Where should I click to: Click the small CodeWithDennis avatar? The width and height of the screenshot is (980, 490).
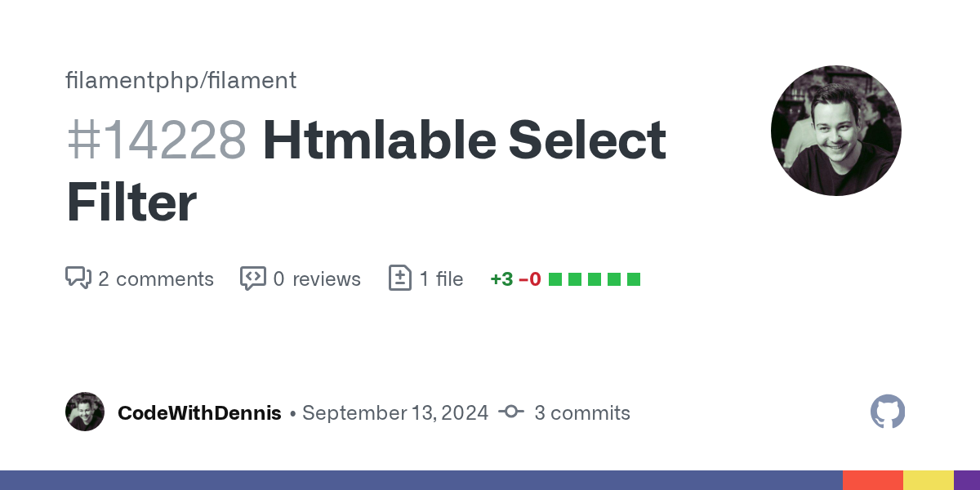tap(85, 412)
